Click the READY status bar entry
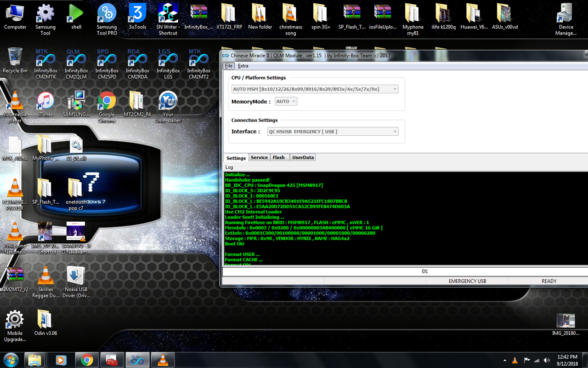Image resolution: width=588 pixels, height=368 pixels. point(549,281)
